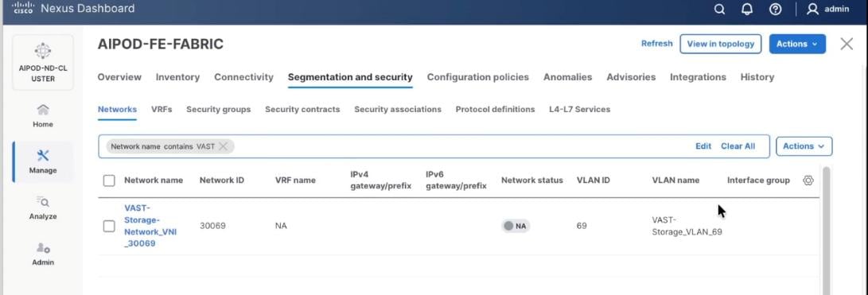The width and height of the screenshot is (868, 295).
Task: Open Analyze in the sidebar
Action: point(43,208)
